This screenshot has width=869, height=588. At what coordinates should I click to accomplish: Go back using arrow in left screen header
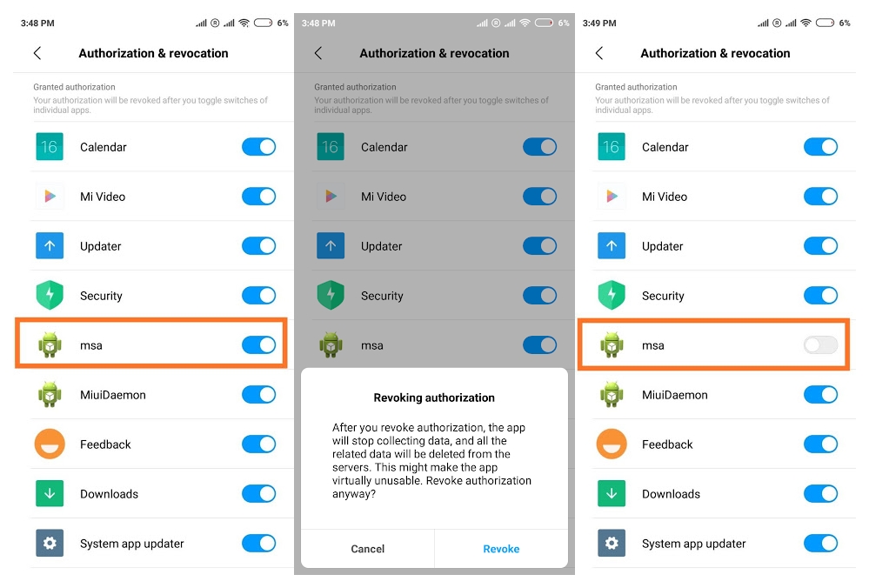click(37, 53)
